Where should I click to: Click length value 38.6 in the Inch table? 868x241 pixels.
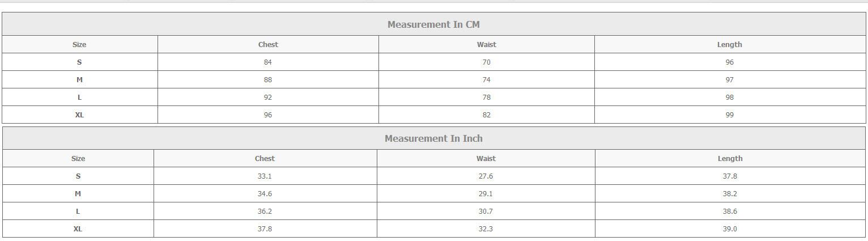(730, 211)
